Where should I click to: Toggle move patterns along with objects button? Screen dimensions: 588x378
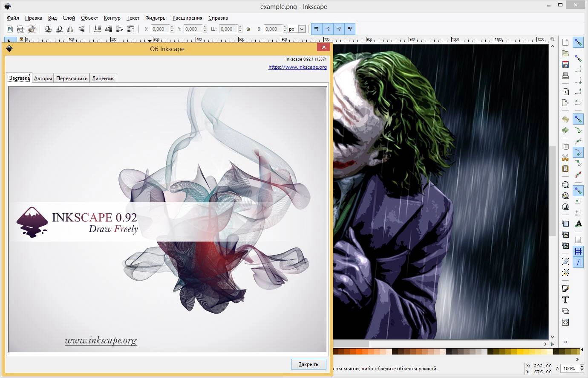point(349,29)
